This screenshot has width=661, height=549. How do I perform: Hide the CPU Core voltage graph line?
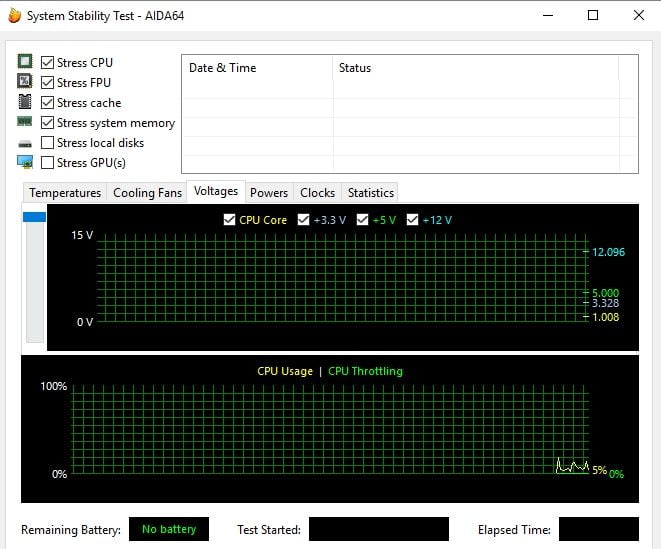tap(229, 220)
